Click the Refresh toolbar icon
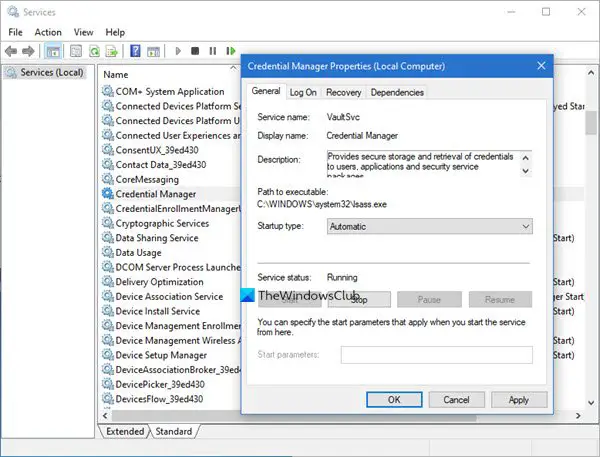 click(94, 51)
